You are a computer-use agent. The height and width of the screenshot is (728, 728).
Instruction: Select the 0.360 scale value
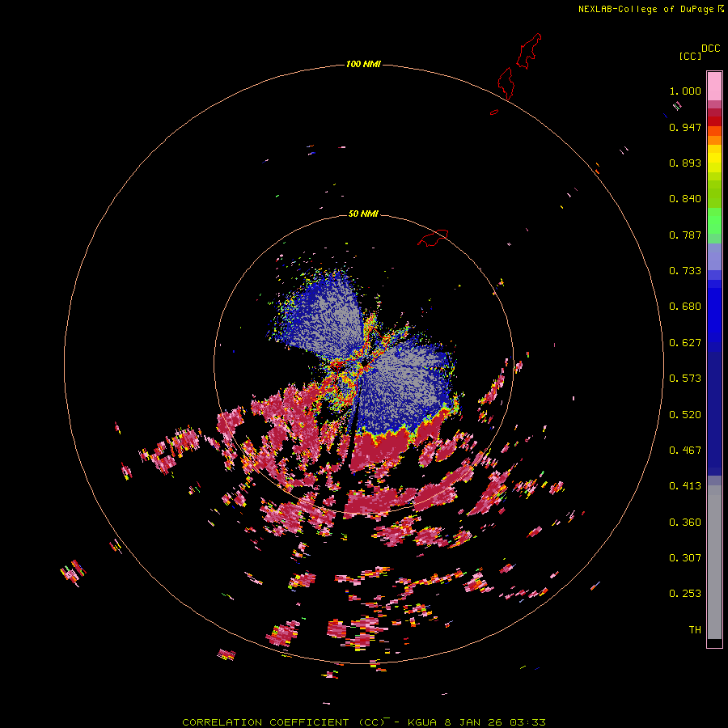[685, 523]
